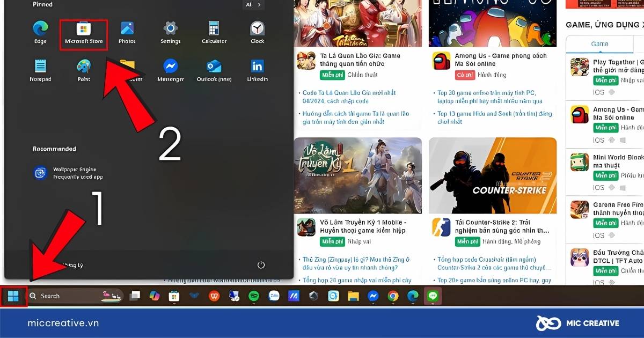Open Đấu Trường Chân Lý in the sidebar list
This screenshot has width=644, height=338.
pyautogui.click(x=618, y=256)
